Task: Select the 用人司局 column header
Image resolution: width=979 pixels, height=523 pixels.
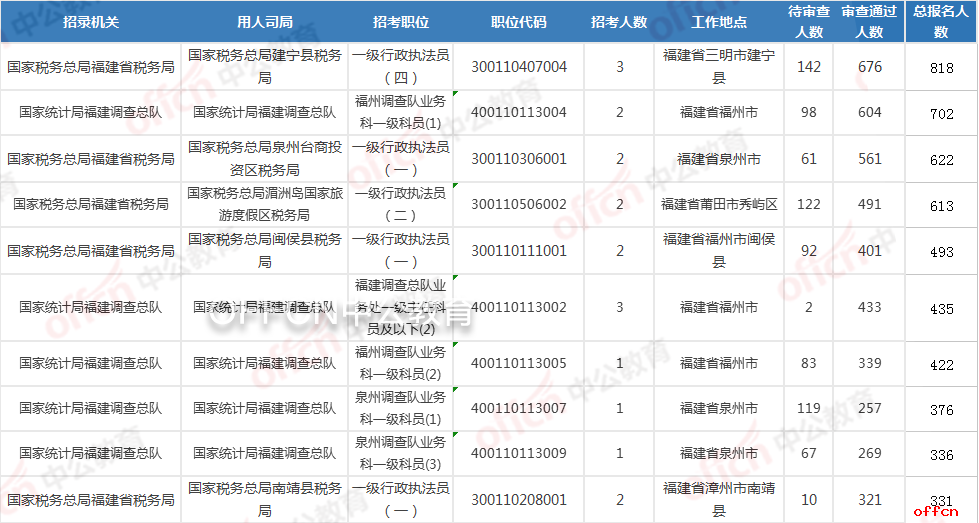Action: pos(264,22)
